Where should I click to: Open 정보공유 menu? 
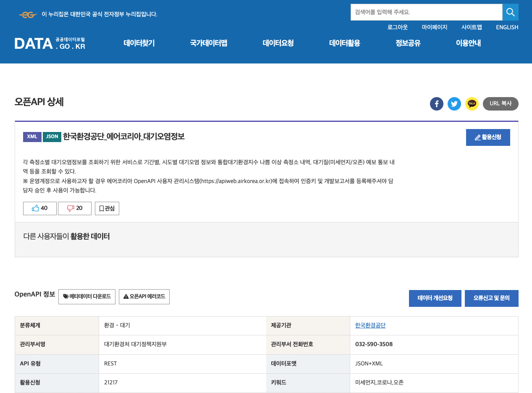[x=408, y=43]
